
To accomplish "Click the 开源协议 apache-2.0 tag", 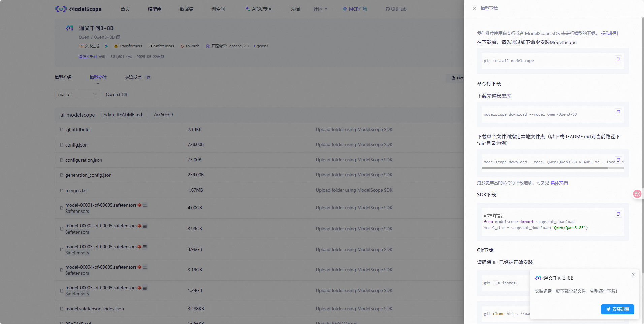I will click(x=227, y=46).
